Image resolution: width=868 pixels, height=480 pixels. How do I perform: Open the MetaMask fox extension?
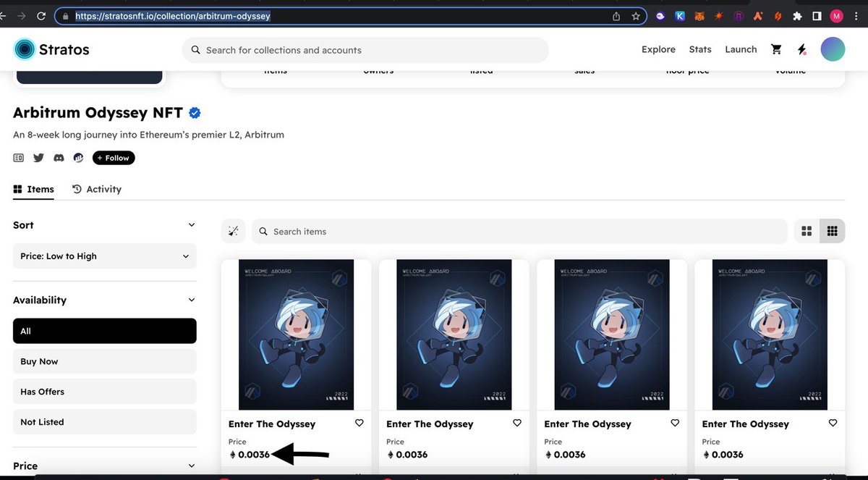(699, 16)
